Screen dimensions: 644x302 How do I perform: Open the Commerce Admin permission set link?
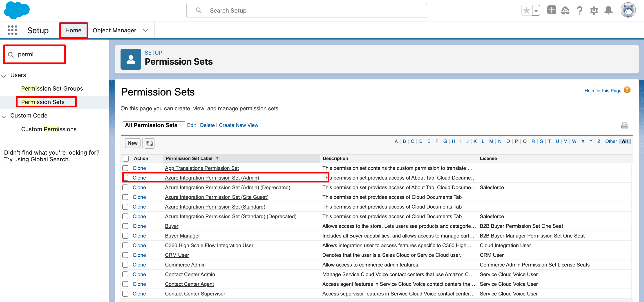pos(185,264)
